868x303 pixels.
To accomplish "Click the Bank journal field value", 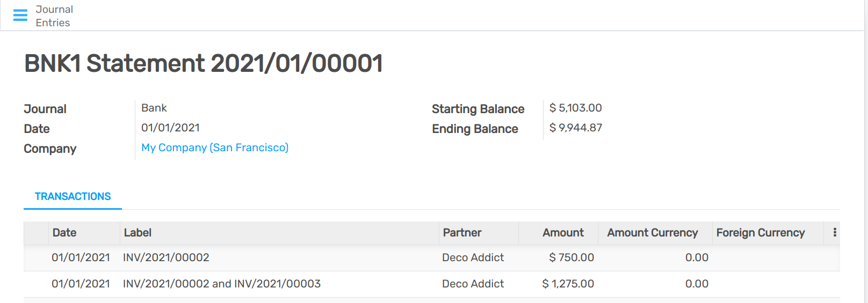I will coord(154,108).
